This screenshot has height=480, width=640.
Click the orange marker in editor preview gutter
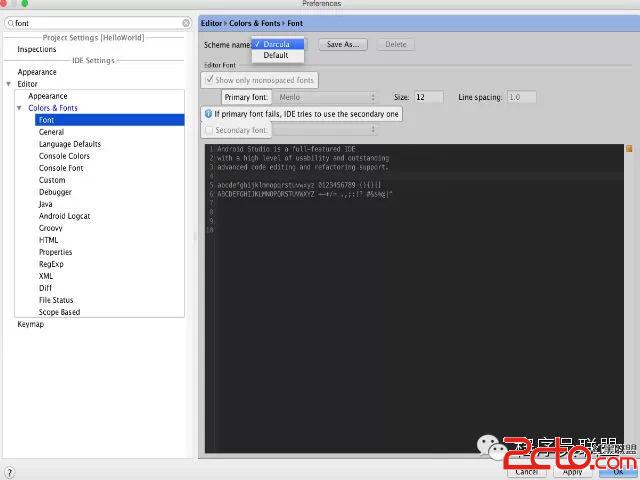pyautogui.click(x=629, y=149)
